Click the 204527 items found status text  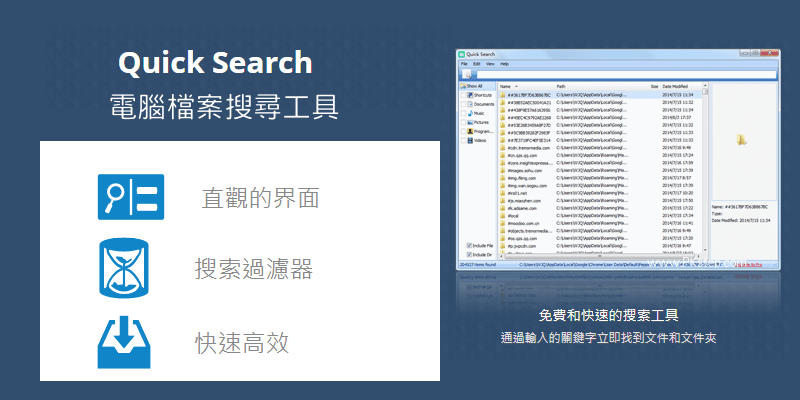coord(478,265)
